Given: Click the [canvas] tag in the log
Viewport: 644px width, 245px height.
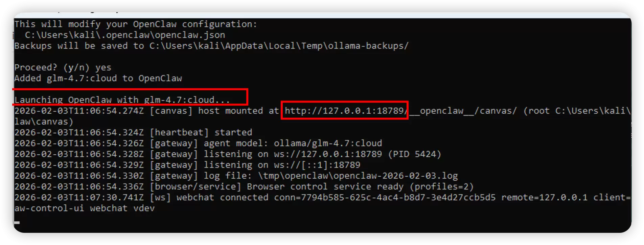Looking at the screenshot, I should coord(171,111).
